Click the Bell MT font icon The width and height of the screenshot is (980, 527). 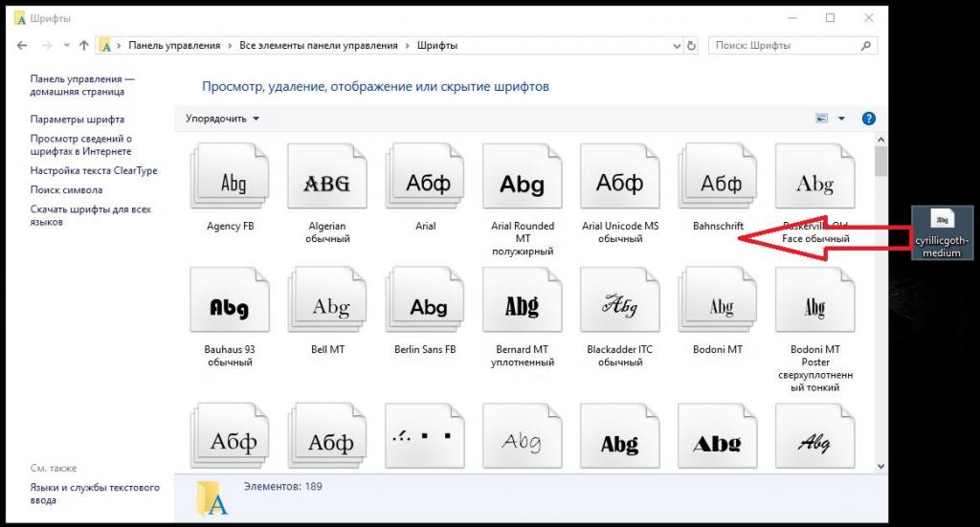coord(327,300)
